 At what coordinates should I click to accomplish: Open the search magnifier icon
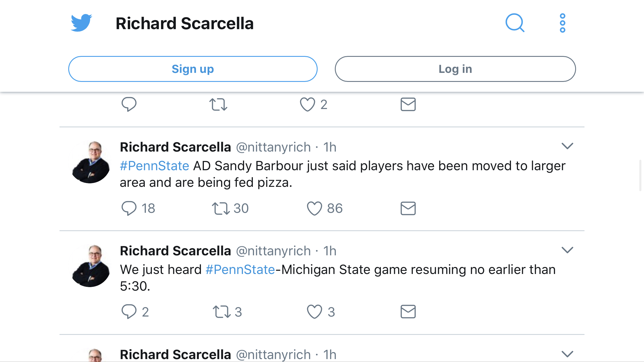click(x=515, y=23)
